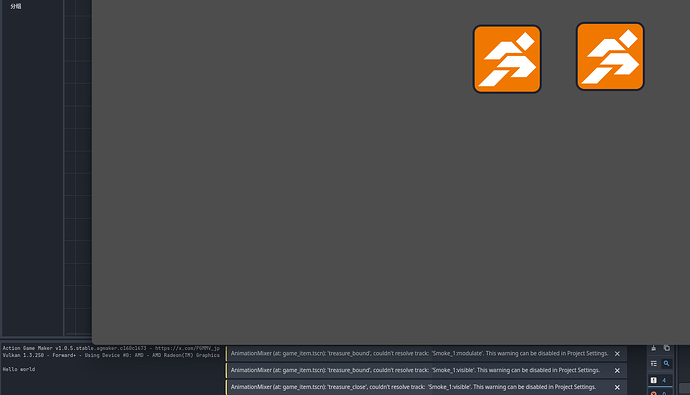Screen dimensions: 690x395
Task: Select the 'Hello world' output line
Action: tap(19, 369)
